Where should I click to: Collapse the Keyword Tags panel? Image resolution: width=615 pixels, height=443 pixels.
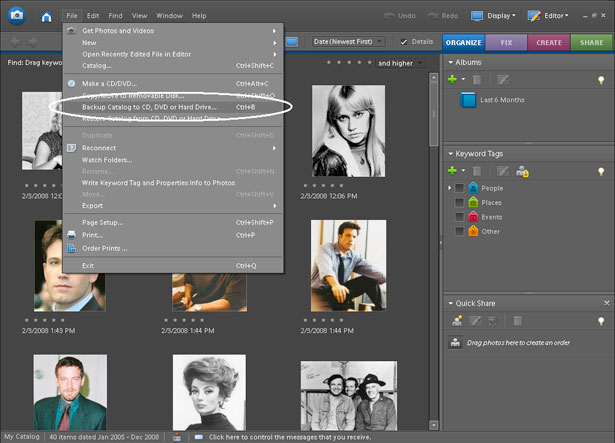coord(449,152)
